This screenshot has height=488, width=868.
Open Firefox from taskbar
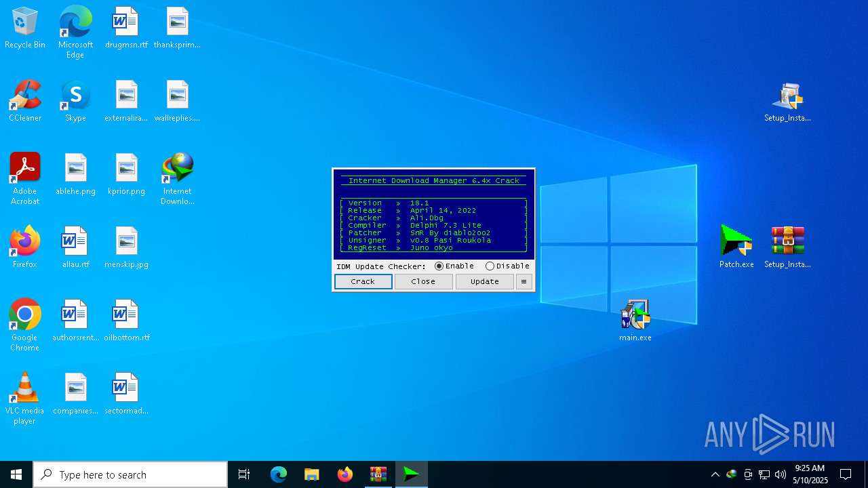coord(345,474)
